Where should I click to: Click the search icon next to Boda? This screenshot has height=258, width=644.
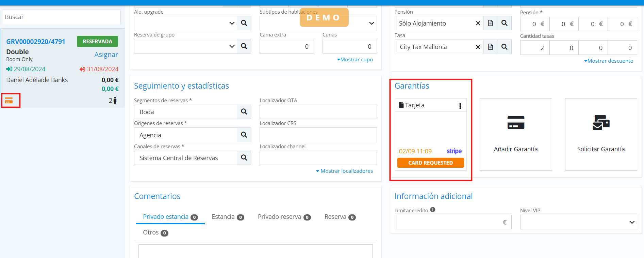pos(244,112)
